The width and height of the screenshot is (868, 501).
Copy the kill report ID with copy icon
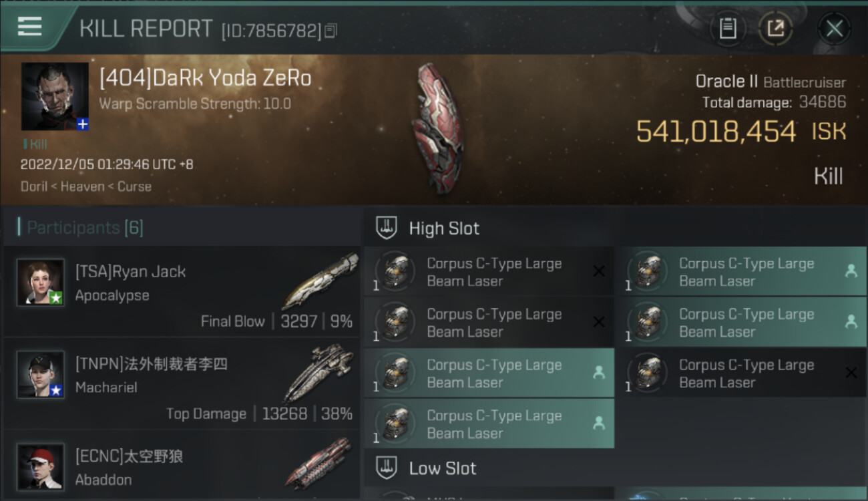(x=331, y=30)
